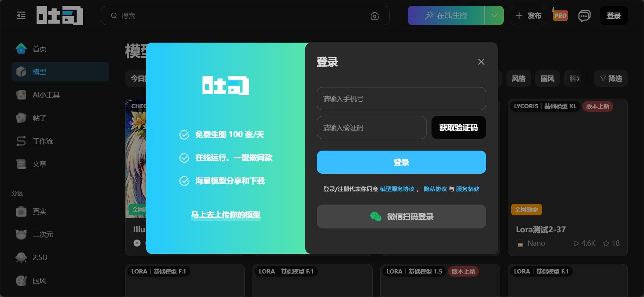
Task: Click the 版本上新 badge on LYCORIS card
Action: pyautogui.click(x=597, y=106)
